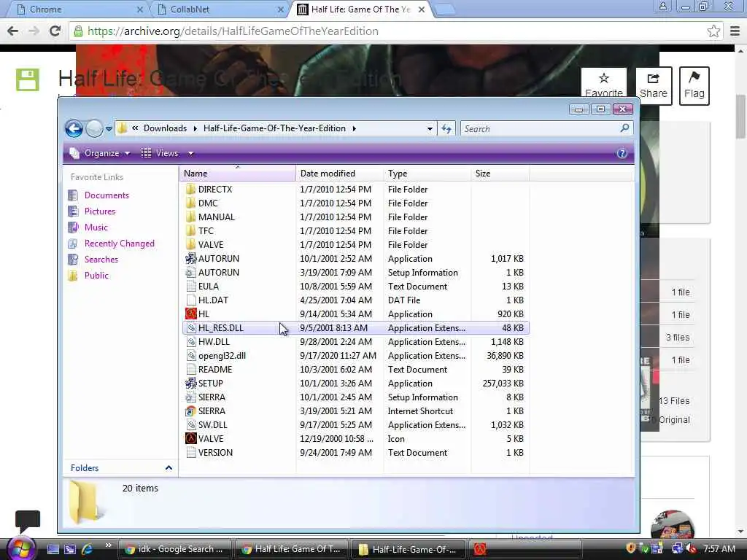The image size is (747, 560).
Task: Click the Explorer back arrow button
Action: pyautogui.click(x=74, y=128)
